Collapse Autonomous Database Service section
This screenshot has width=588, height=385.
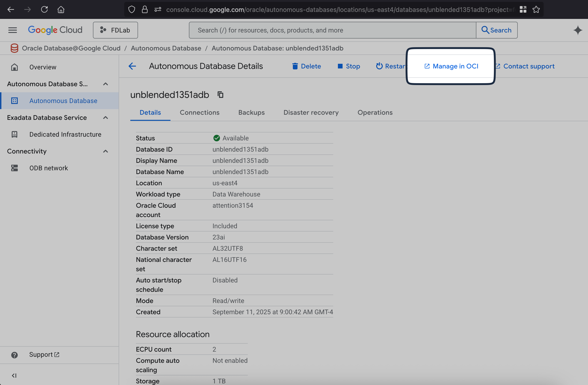[106, 84]
